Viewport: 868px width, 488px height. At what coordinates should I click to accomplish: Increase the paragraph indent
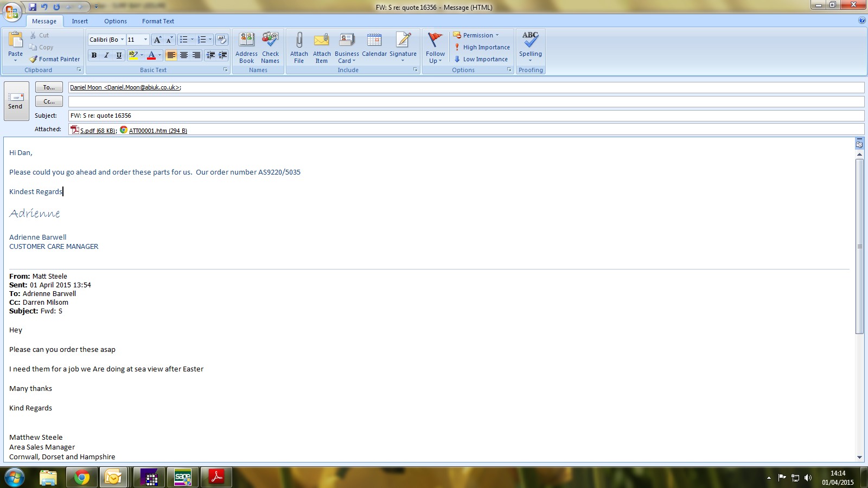222,55
